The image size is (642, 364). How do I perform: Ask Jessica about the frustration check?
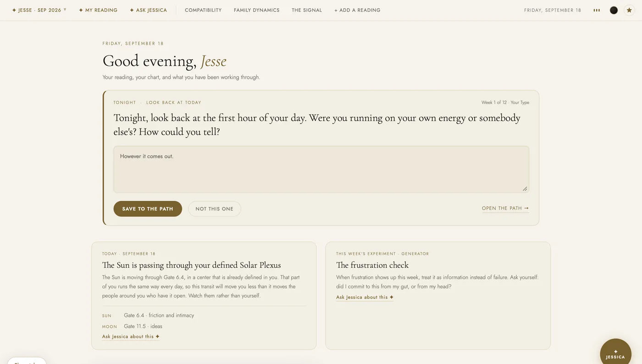click(x=365, y=297)
